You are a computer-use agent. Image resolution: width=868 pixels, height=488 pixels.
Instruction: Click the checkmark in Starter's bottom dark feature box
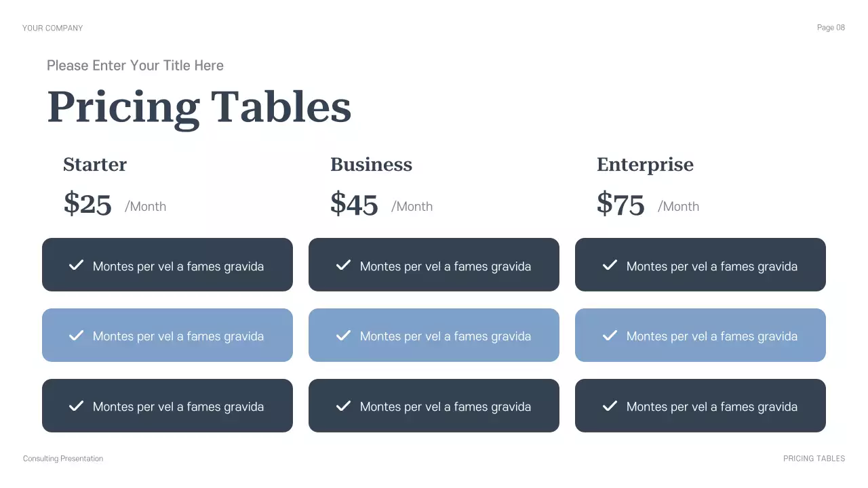(x=77, y=406)
